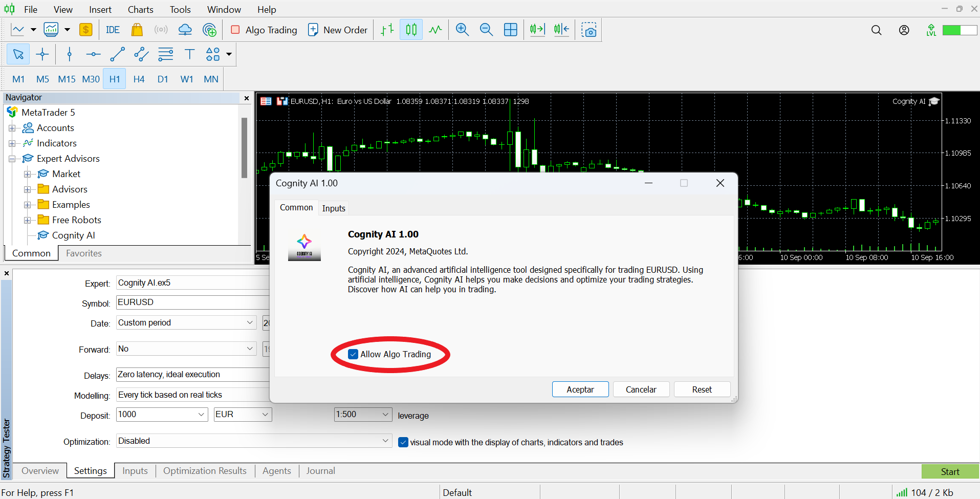This screenshot has width=980, height=499.
Task: Expand the Accounts tree node
Action: (x=12, y=128)
